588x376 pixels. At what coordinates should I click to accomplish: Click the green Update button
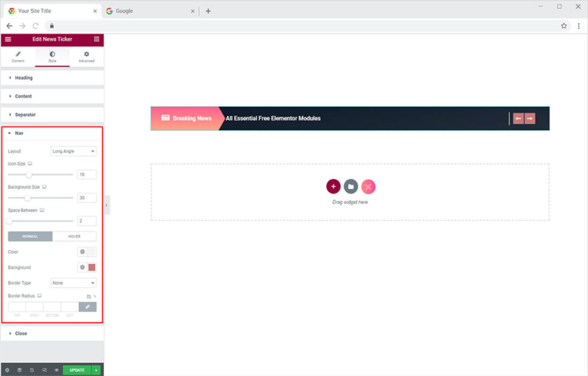point(77,370)
